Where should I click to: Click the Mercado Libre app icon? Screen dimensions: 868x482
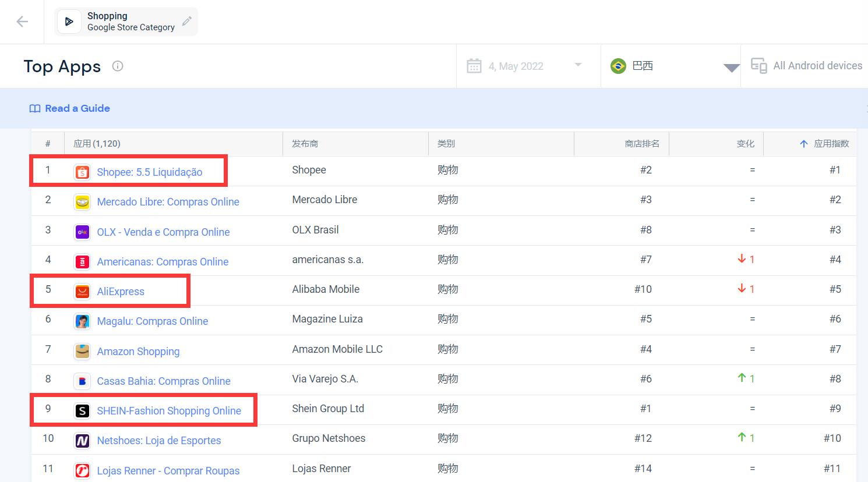(82, 202)
